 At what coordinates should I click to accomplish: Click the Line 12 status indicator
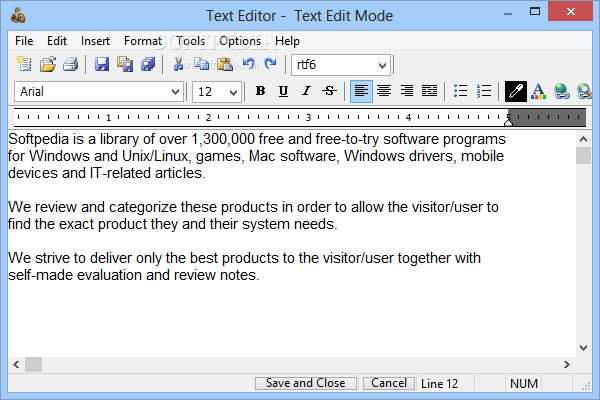pos(439,384)
